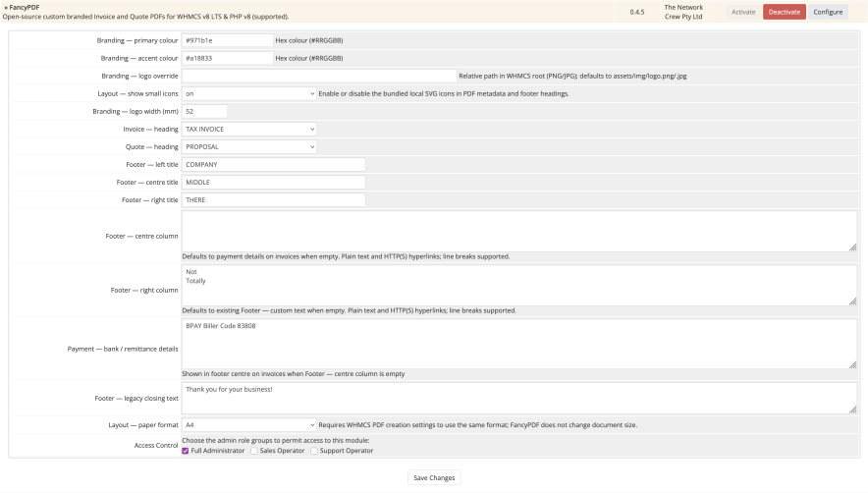This screenshot has width=868, height=493.
Task: Click the 'Full Administrator' label text
Action: point(218,451)
